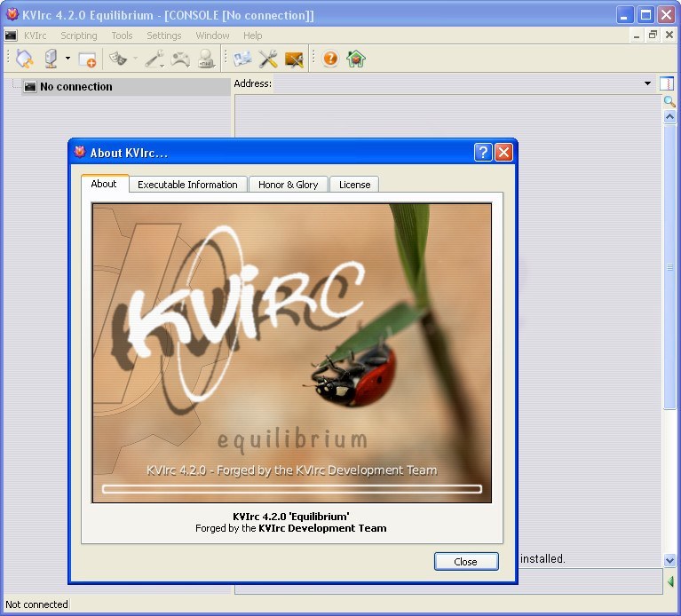Click the About dialog help question button

click(x=482, y=153)
